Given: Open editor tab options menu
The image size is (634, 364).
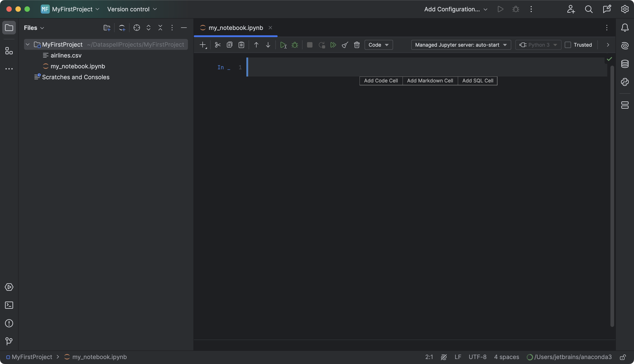Looking at the screenshot, I should point(607,27).
